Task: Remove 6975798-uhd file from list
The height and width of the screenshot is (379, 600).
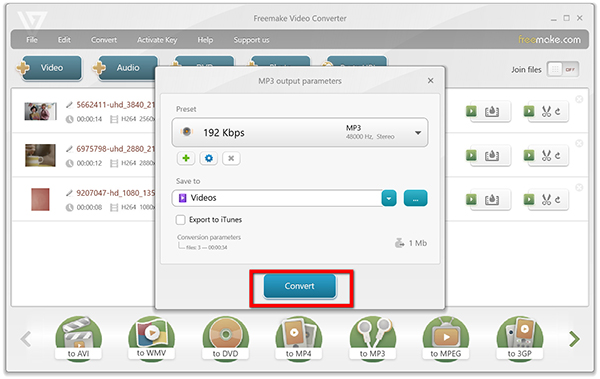Action: coord(579,143)
